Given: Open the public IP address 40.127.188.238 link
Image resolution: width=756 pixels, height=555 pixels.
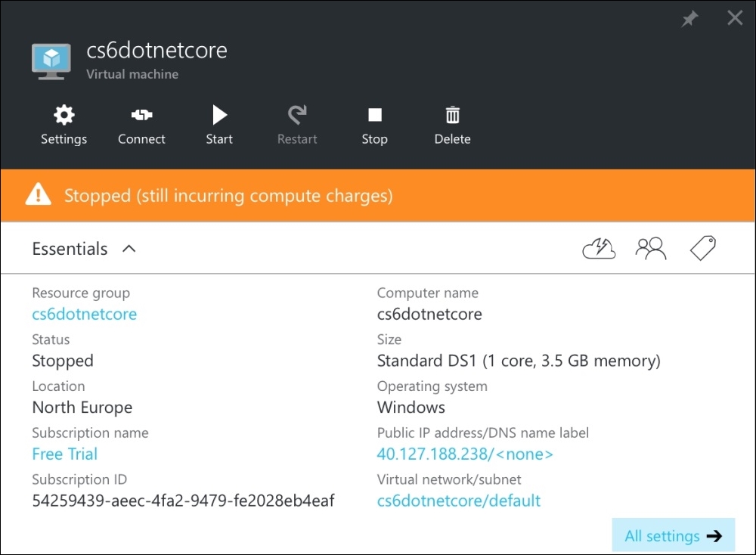Looking at the screenshot, I should 465,454.
